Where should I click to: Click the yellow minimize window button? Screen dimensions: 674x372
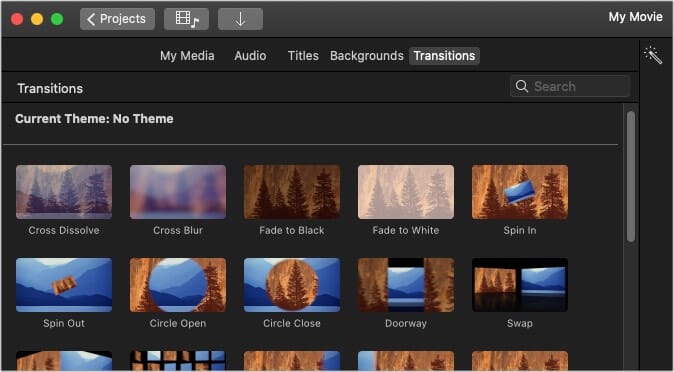coord(37,19)
